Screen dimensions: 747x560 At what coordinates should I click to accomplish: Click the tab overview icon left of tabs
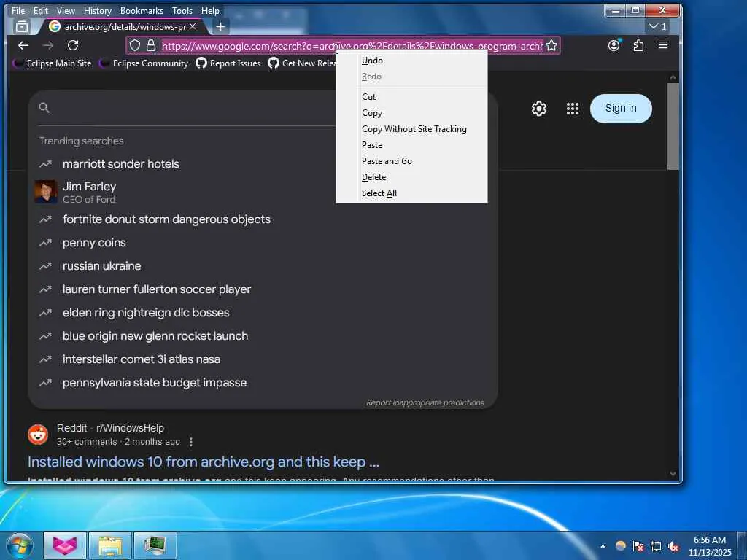pyautogui.click(x=21, y=27)
